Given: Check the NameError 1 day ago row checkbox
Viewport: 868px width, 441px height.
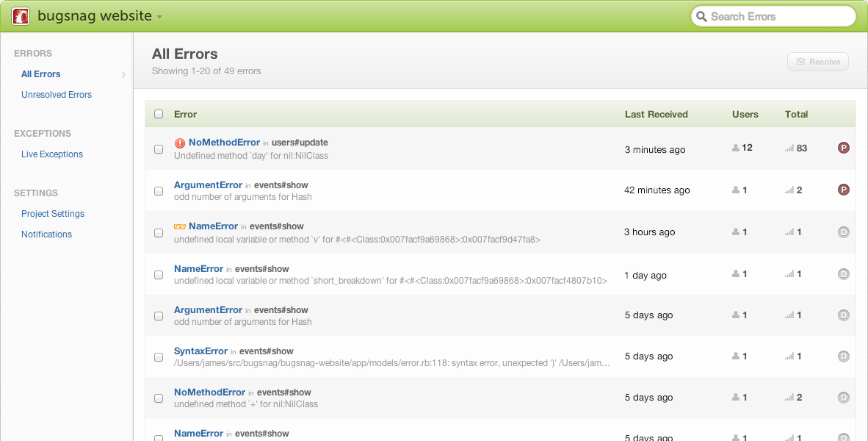Looking at the screenshot, I should click(159, 275).
